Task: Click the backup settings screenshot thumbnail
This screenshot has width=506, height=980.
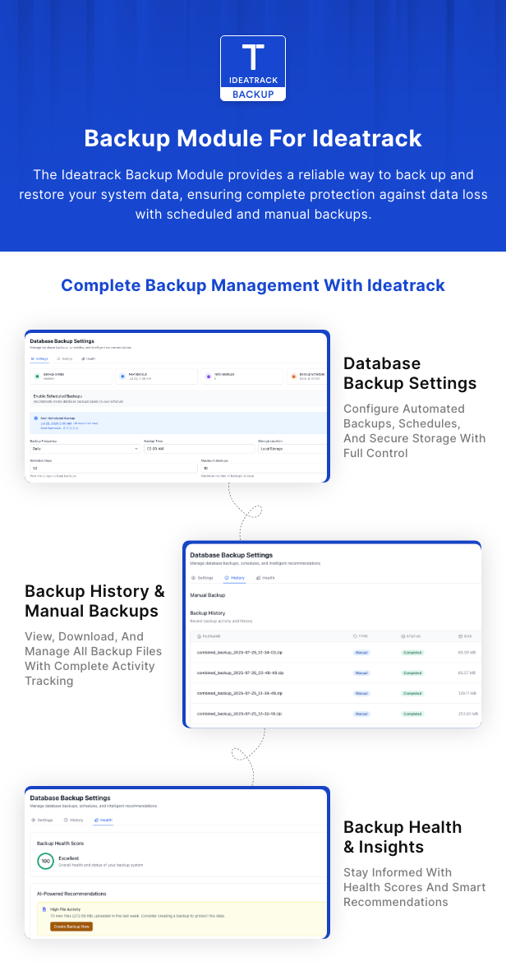Action: click(177, 406)
